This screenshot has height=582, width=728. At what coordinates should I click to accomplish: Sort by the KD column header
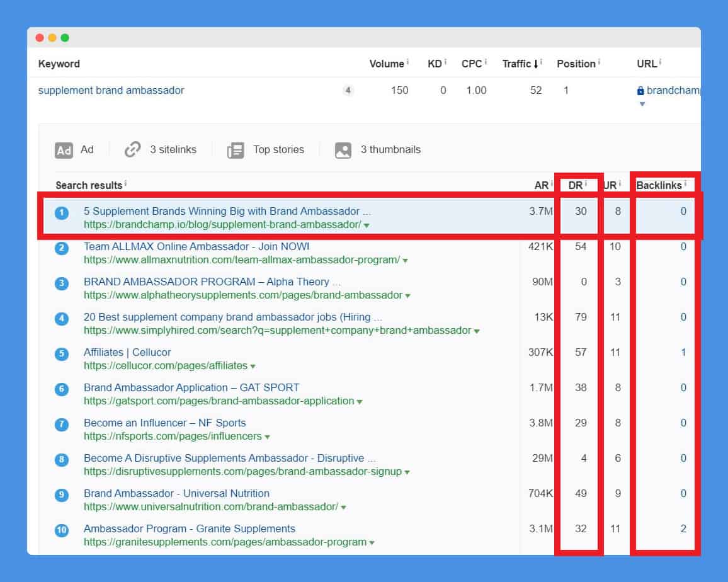[435, 64]
